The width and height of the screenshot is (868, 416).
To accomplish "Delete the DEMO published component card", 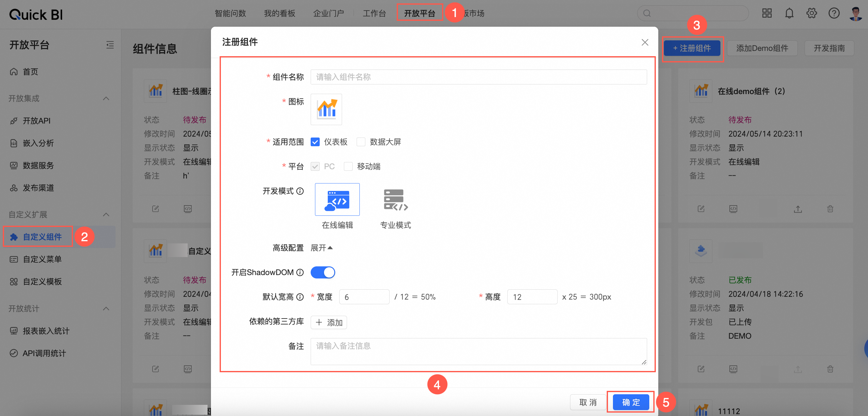I will tap(830, 369).
